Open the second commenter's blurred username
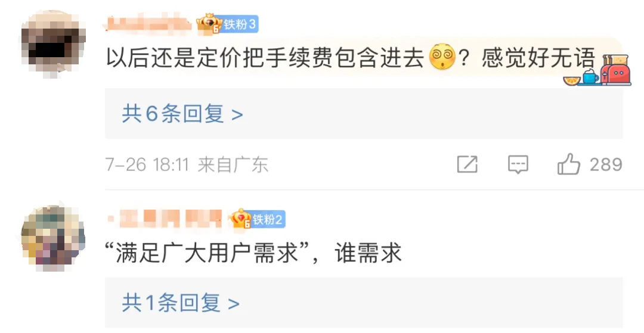The image size is (644, 333). (x=165, y=219)
